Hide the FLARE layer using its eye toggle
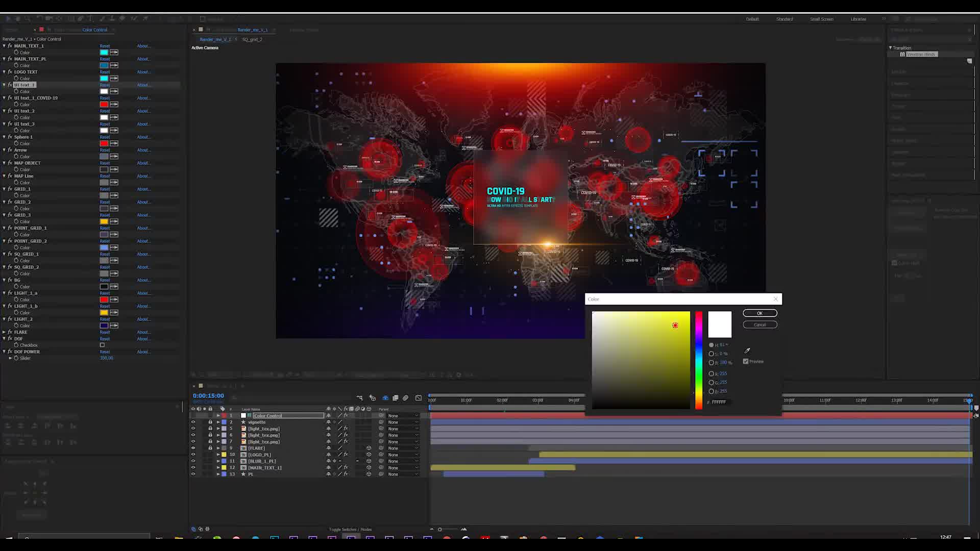This screenshot has width=980, height=551. [x=193, y=448]
